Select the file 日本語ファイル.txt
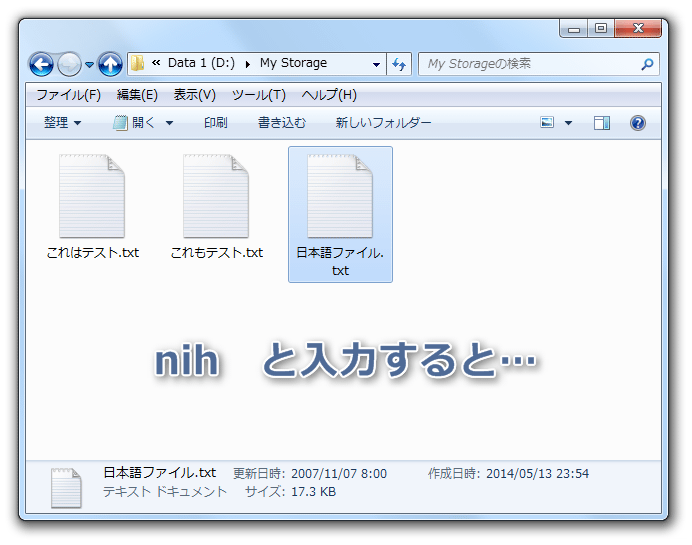The width and height of the screenshot is (692, 545). (340, 214)
